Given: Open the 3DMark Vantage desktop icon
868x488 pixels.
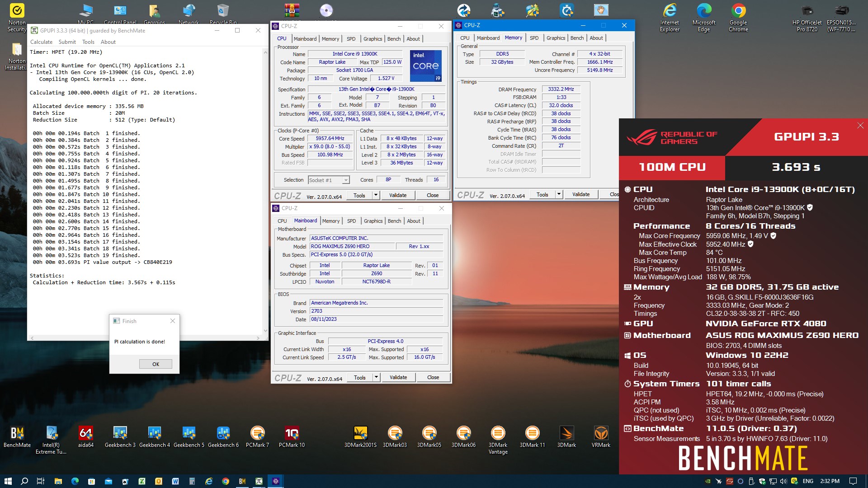Looking at the screenshot, I should (x=498, y=440).
